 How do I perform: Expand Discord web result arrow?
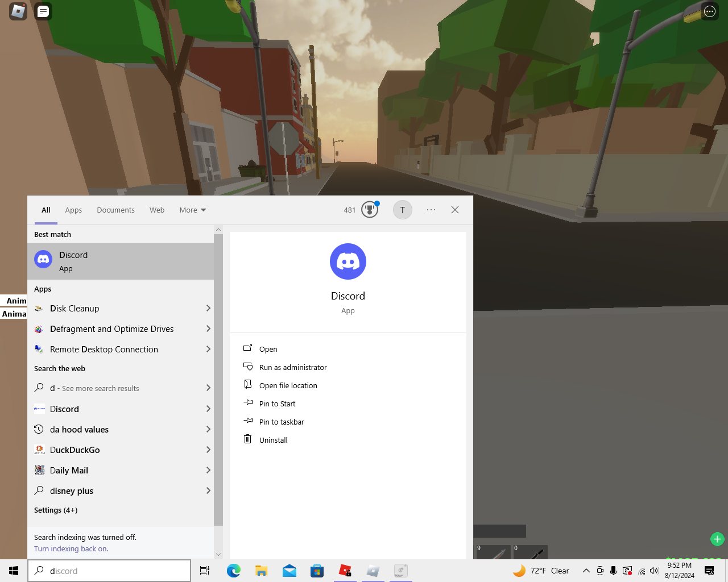click(x=208, y=409)
